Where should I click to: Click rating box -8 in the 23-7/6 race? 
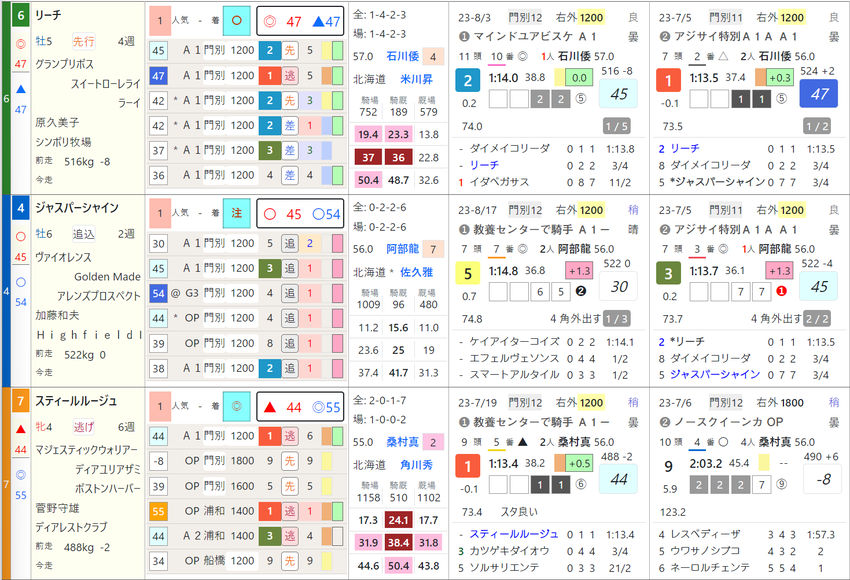pyautogui.click(x=822, y=479)
